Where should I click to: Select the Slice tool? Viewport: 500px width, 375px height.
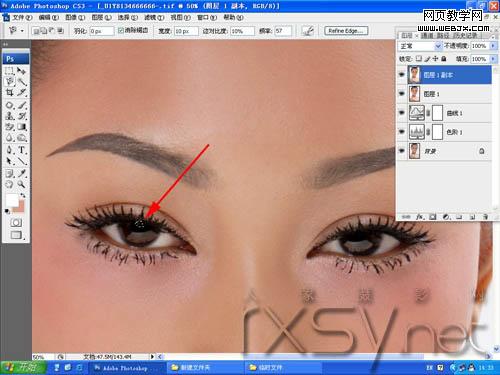tap(21, 92)
